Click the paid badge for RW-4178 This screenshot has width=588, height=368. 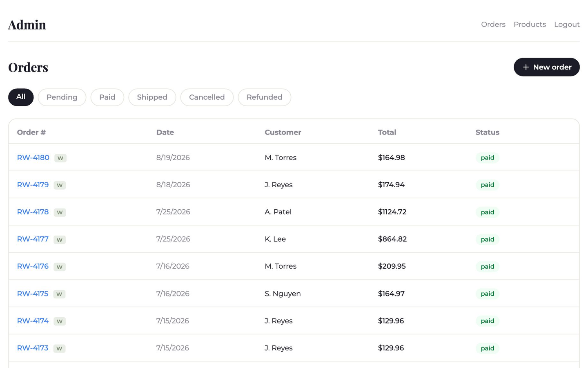click(488, 212)
